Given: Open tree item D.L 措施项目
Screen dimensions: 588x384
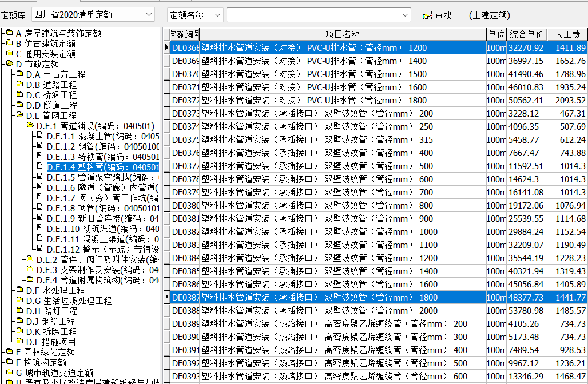Looking at the screenshot, I should click(51, 342).
